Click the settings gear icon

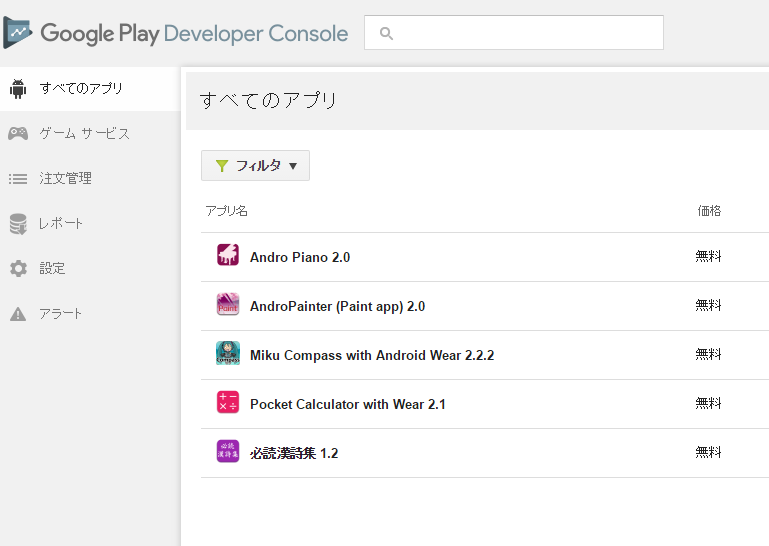pos(18,269)
